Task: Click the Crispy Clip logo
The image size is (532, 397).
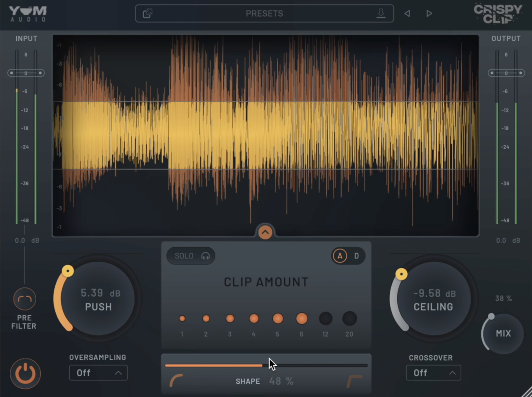Action: pos(498,14)
